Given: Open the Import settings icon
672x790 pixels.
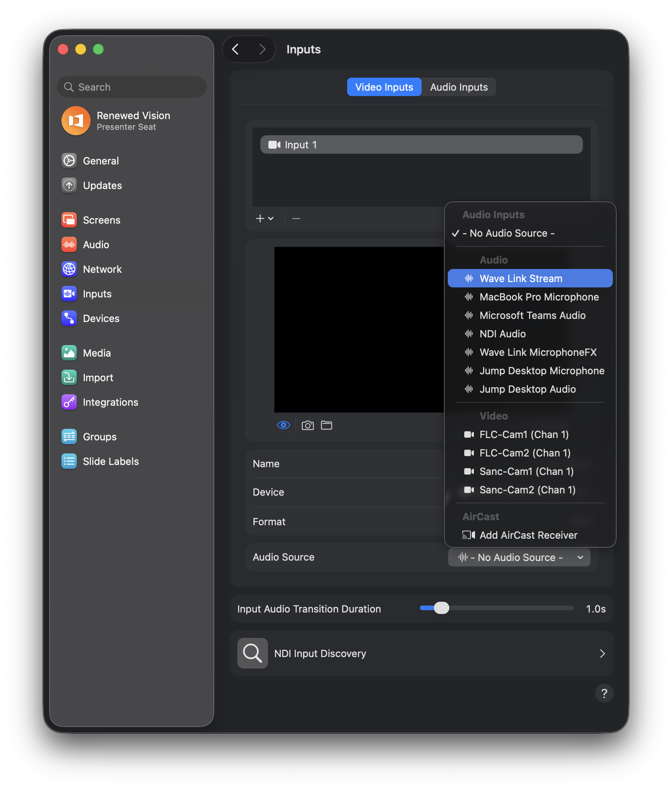Looking at the screenshot, I should [x=69, y=377].
